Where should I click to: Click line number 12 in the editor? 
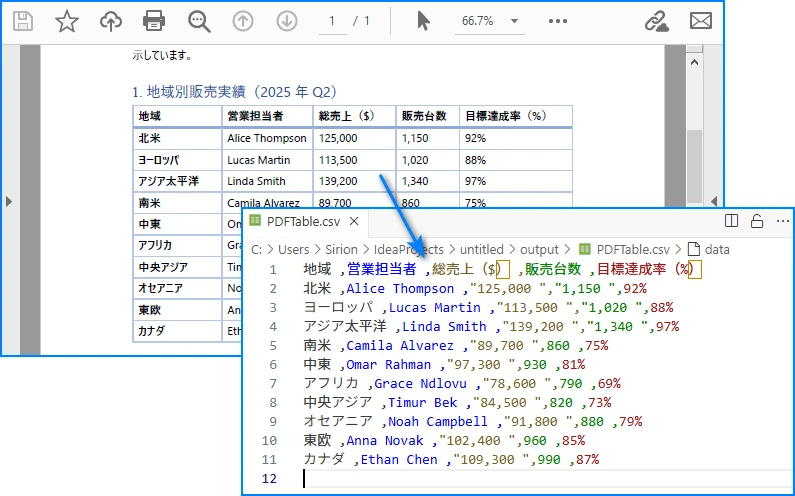click(269, 479)
